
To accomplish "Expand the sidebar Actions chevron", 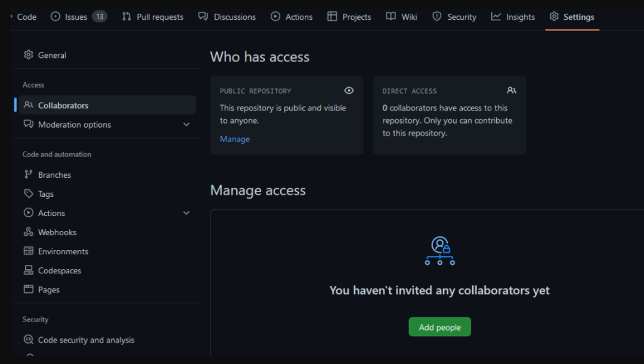I will click(x=187, y=213).
